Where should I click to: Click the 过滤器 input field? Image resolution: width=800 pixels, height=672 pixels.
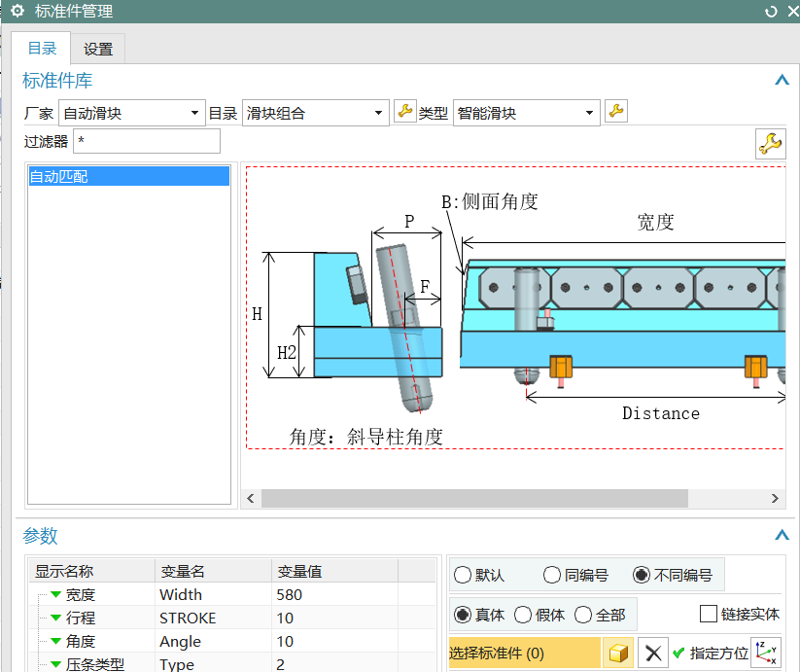pyautogui.click(x=147, y=141)
